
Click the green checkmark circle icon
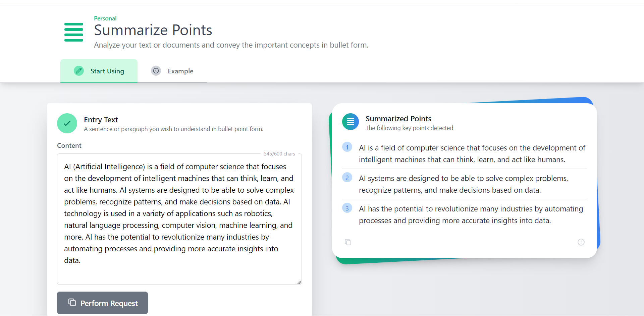click(x=67, y=123)
